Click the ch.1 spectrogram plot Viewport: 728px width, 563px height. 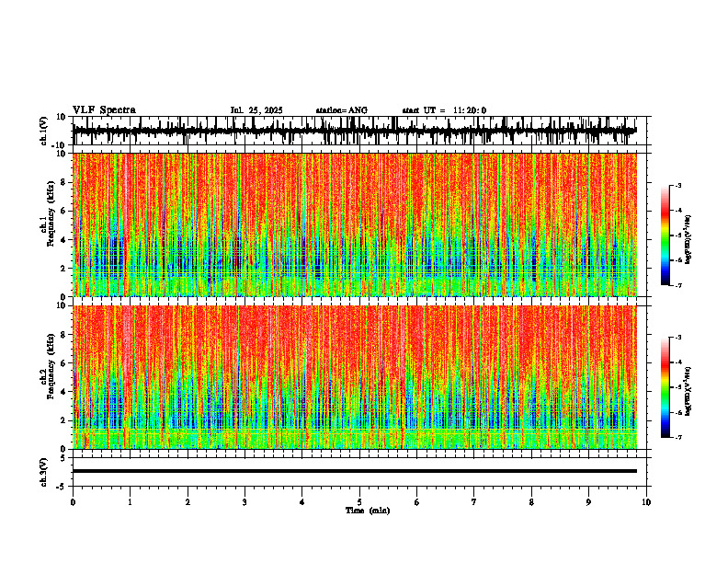click(x=354, y=224)
